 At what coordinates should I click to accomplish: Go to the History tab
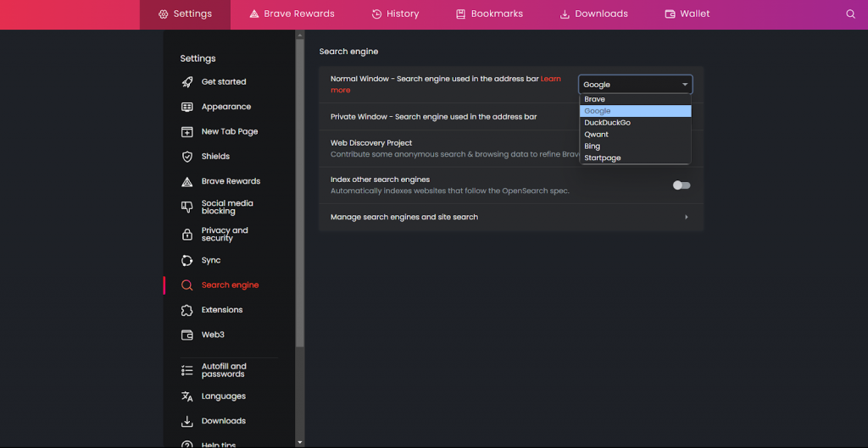click(x=395, y=14)
